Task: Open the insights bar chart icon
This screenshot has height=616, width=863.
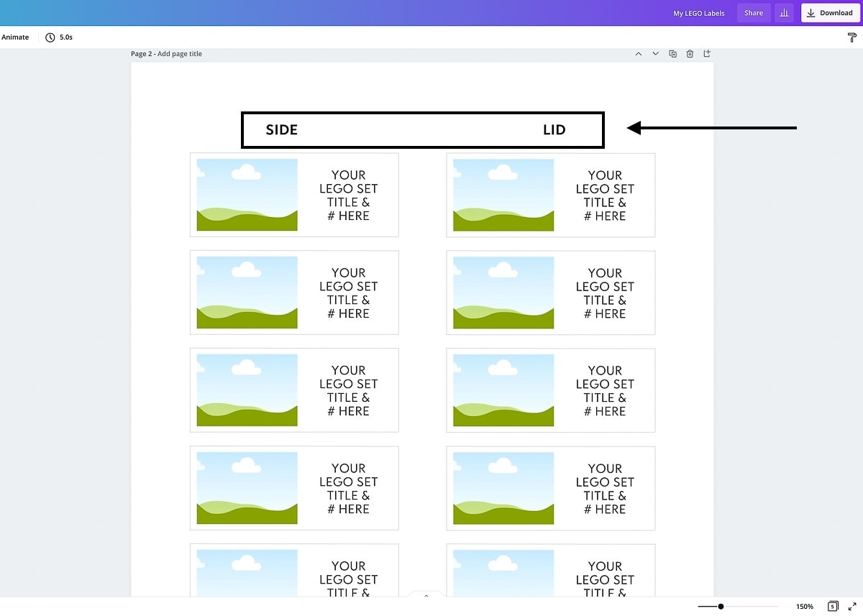Action: click(782, 13)
